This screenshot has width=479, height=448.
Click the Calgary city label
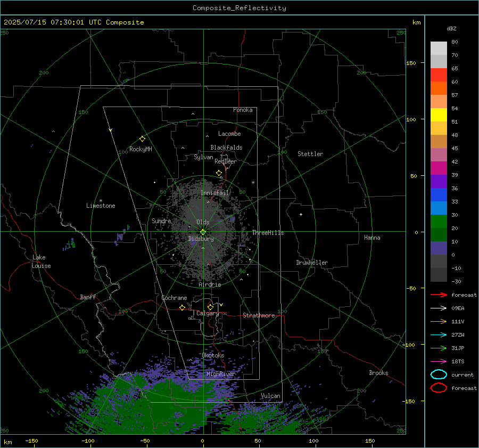coord(208,313)
